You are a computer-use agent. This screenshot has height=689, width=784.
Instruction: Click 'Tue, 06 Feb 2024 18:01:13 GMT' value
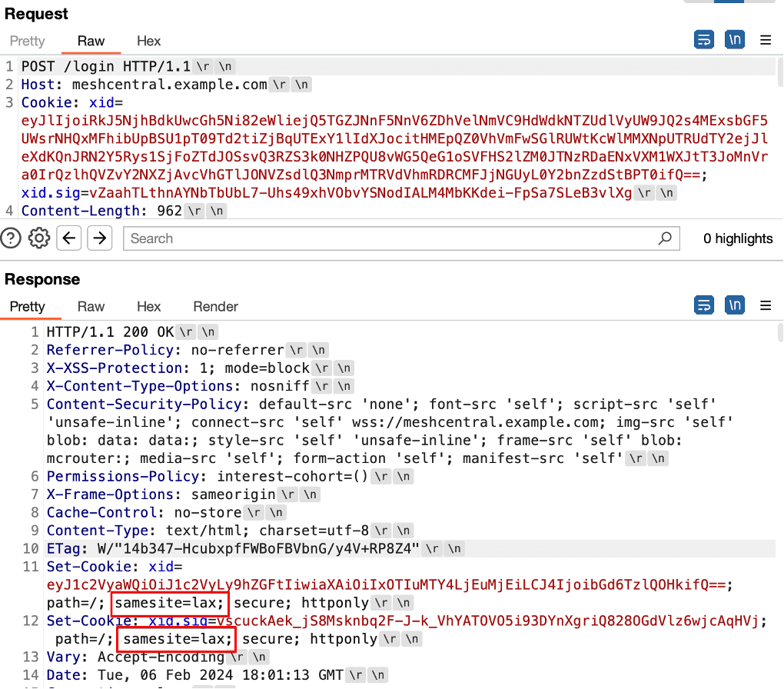(221, 675)
